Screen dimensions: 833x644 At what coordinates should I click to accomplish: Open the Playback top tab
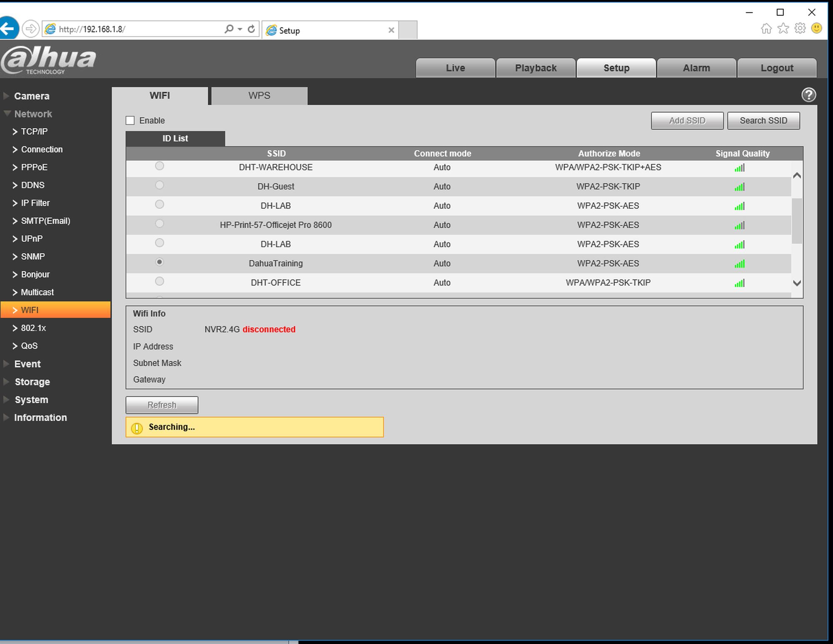pos(536,68)
